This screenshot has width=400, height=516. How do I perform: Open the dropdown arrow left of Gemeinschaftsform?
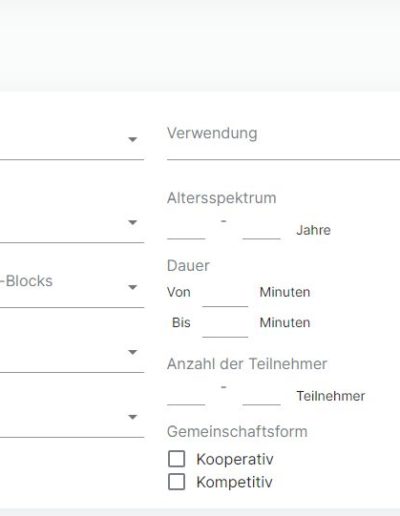tap(133, 417)
